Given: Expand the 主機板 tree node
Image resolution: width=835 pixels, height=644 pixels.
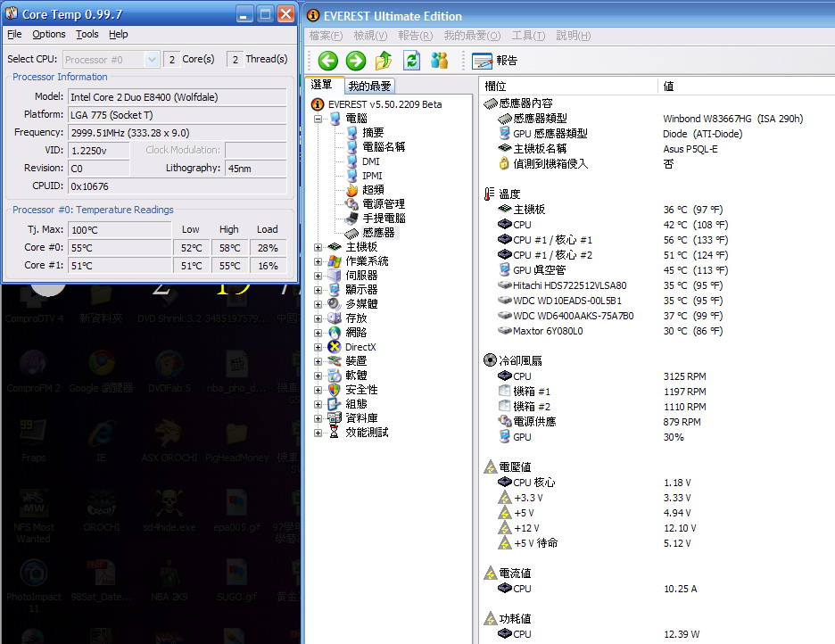Looking at the screenshot, I should pyautogui.click(x=318, y=247).
